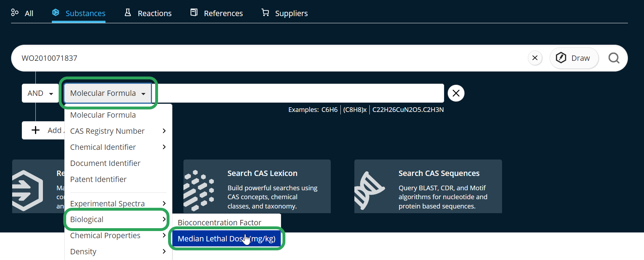The width and height of the screenshot is (644, 260).
Task: Open the Reactions tab
Action: pyautogui.click(x=148, y=13)
